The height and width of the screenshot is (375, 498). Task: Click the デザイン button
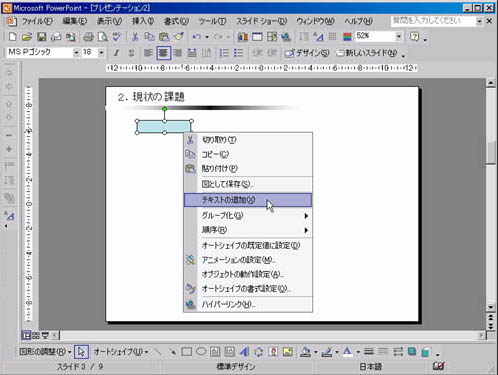[x=307, y=53]
